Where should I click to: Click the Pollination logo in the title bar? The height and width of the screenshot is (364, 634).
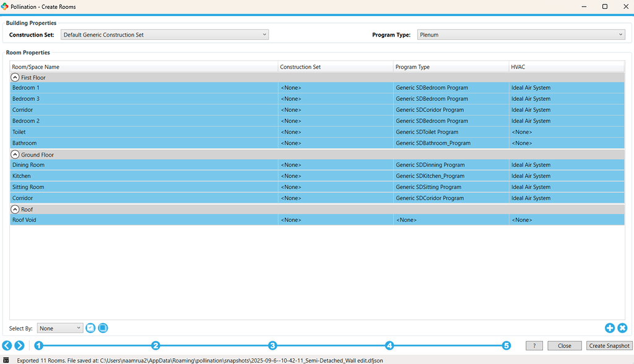tap(6, 7)
